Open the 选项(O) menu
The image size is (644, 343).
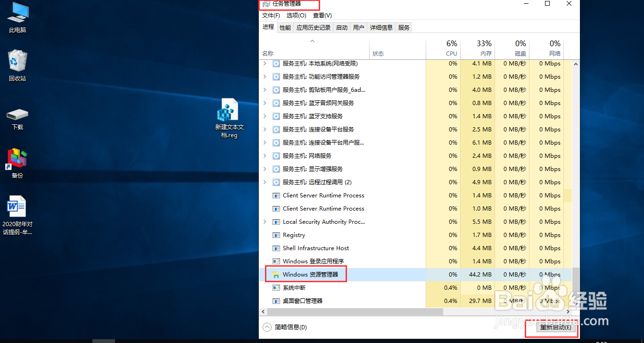point(297,16)
